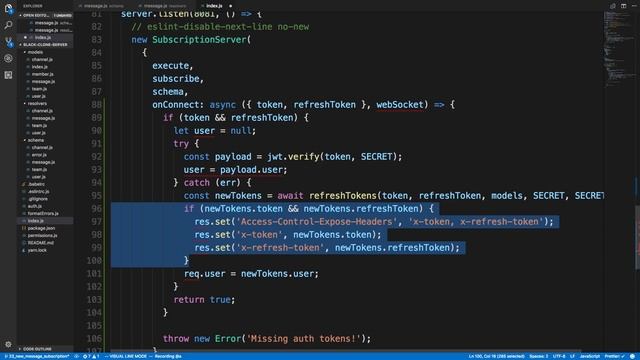Open permissions.js in file tree

tap(42, 236)
